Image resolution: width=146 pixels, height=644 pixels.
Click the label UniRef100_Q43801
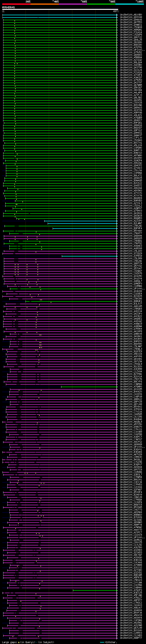click(x=131, y=213)
